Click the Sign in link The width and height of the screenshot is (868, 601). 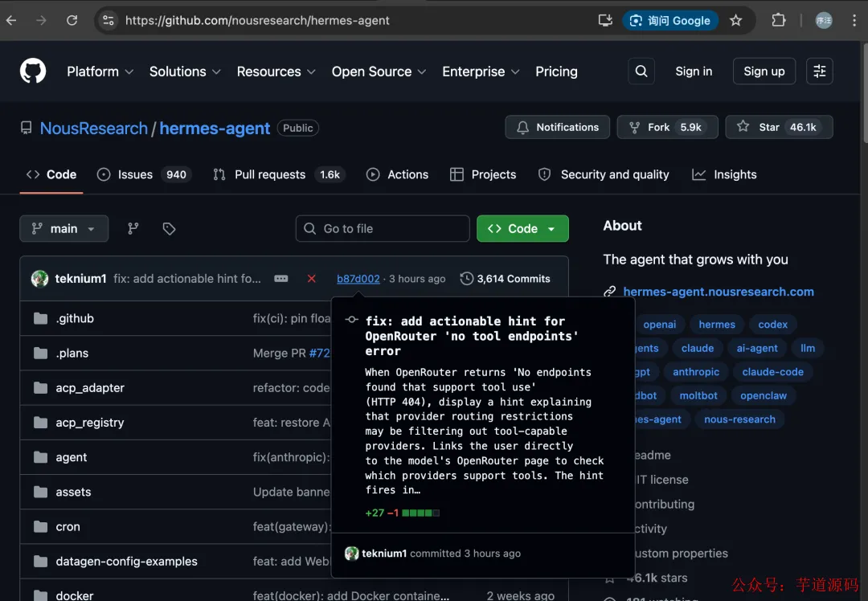[694, 72]
